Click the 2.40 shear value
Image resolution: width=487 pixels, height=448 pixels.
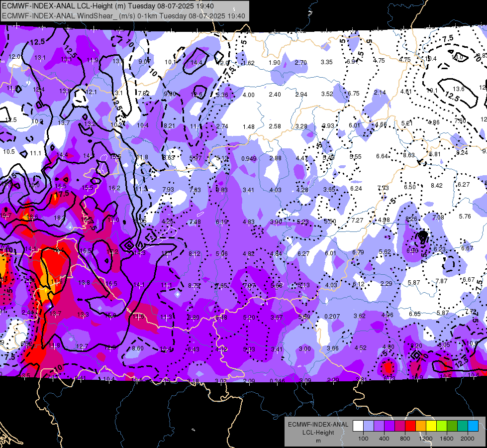[x=275, y=94]
